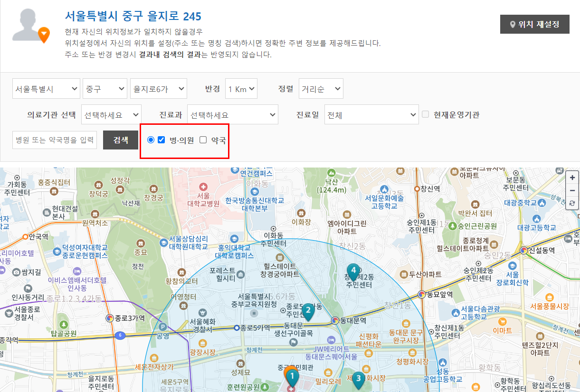The height and width of the screenshot is (392, 580).
Task: Click the JW메리어트 동대문스퀘어서울 label
Action: (x=331, y=353)
